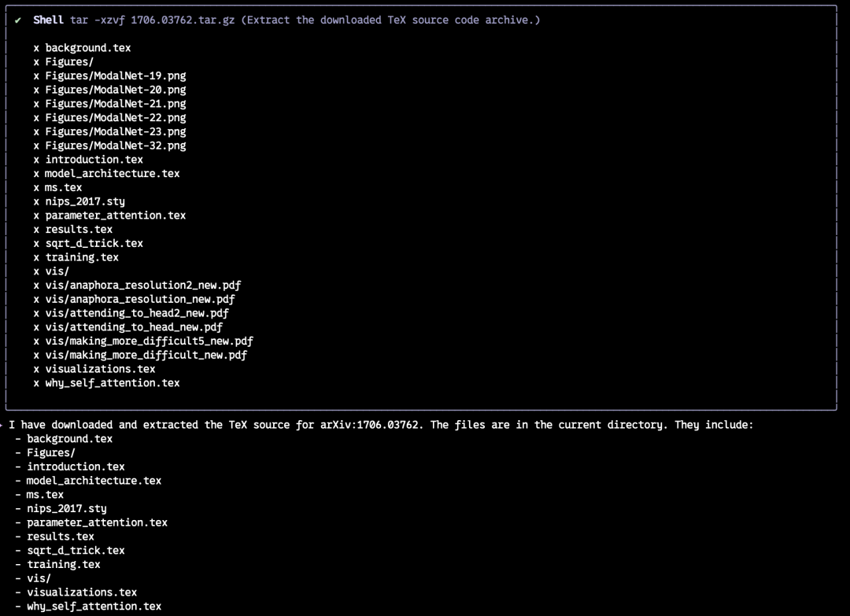Click "- why_self_attention.tex" in the summary list
This screenshot has height=616, width=850.
(88, 607)
